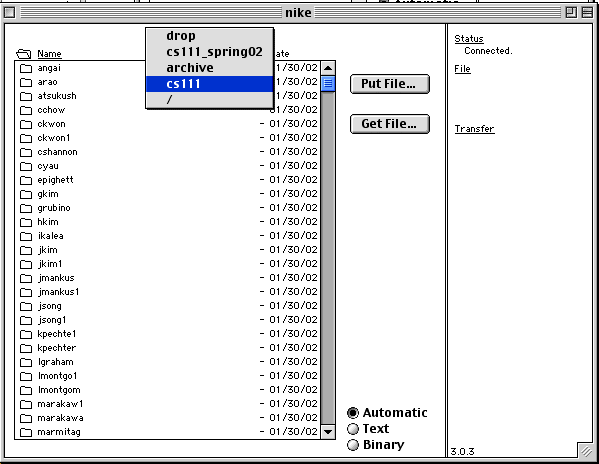This screenshot has height=464, width=599.
Task: Click the folder icon beside cshannon
Action: (26, 152)
